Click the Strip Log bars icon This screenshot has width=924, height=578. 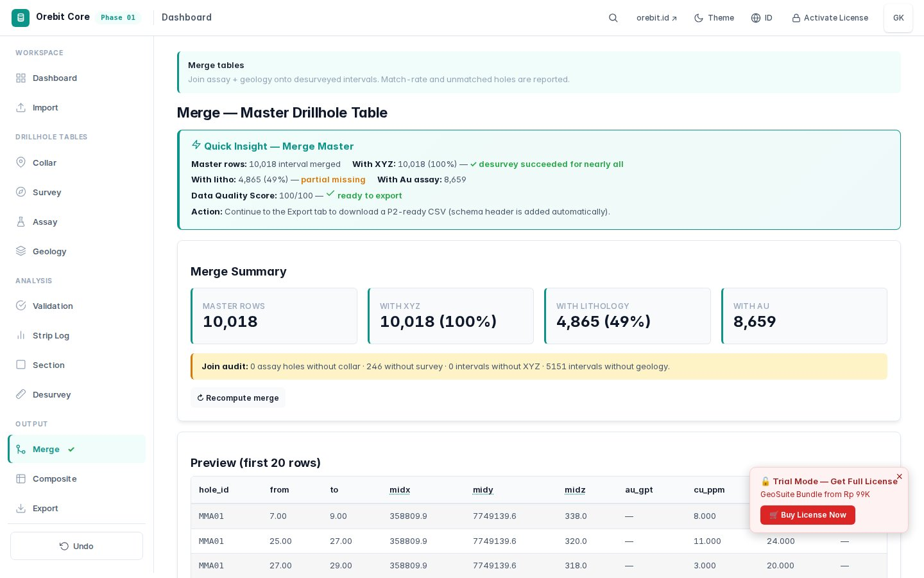(x=21, y=336)
